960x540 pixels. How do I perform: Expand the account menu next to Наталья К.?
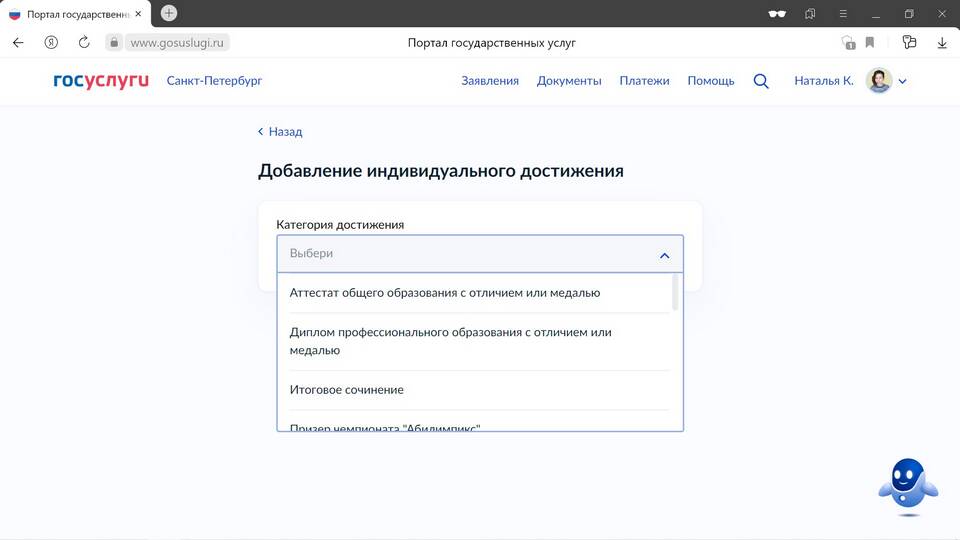tap(903, 82)
